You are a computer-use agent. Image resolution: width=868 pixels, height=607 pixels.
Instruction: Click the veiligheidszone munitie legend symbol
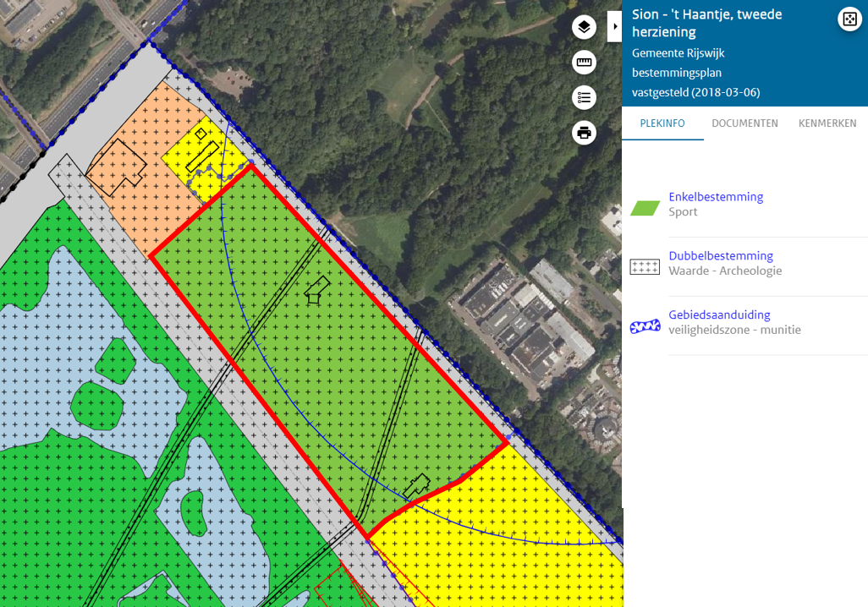tap(645, 326)
